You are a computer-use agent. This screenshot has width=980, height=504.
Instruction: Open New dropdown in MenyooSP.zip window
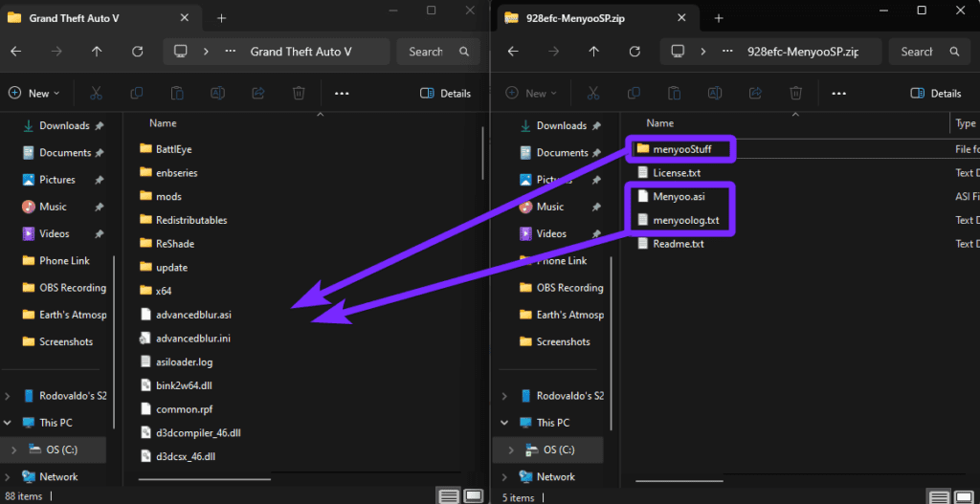[x=531, y=93]
